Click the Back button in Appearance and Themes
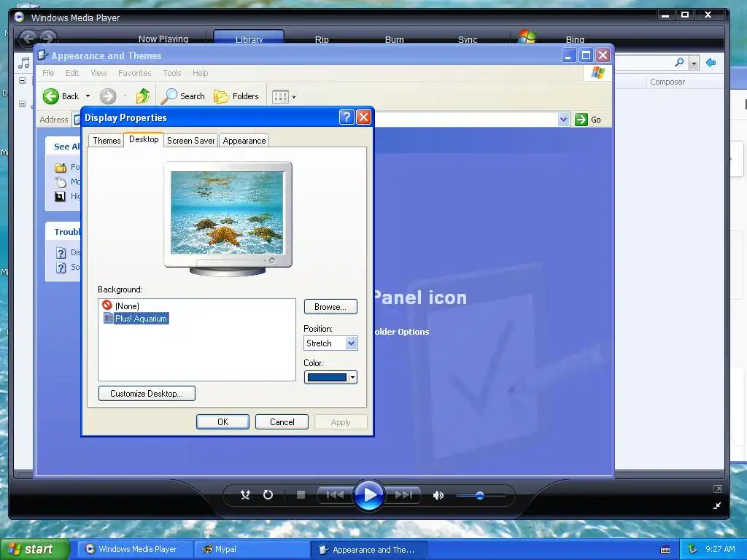The height and width of the screenshot is (560, 747). [x=61, y=96]
